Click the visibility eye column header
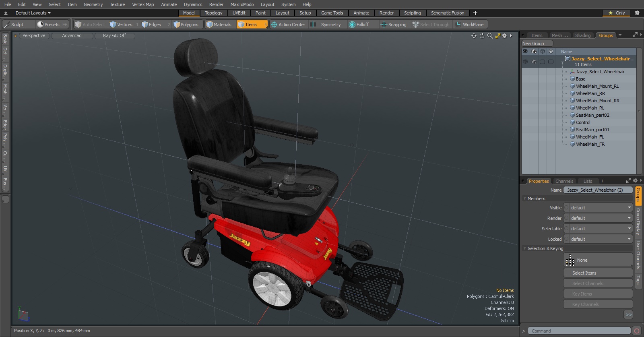Image resolution: width=644 pixels, height=337 pixels. 525,52
